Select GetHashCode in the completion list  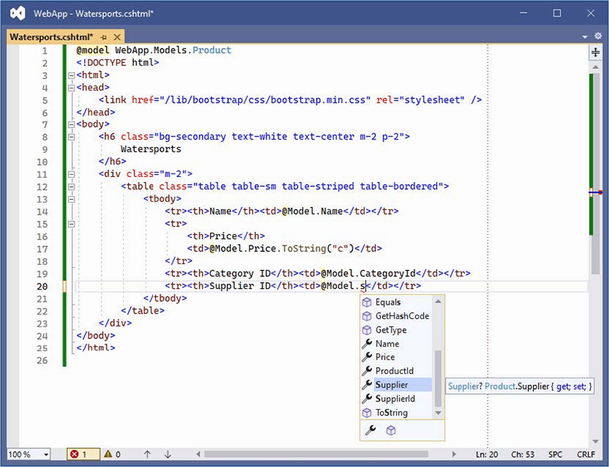click(396, 316)
